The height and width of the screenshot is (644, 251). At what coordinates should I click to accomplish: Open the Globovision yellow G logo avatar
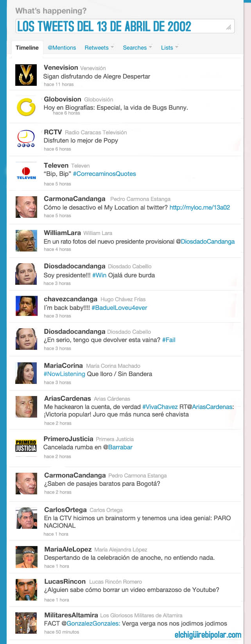(x=26, y=107)
